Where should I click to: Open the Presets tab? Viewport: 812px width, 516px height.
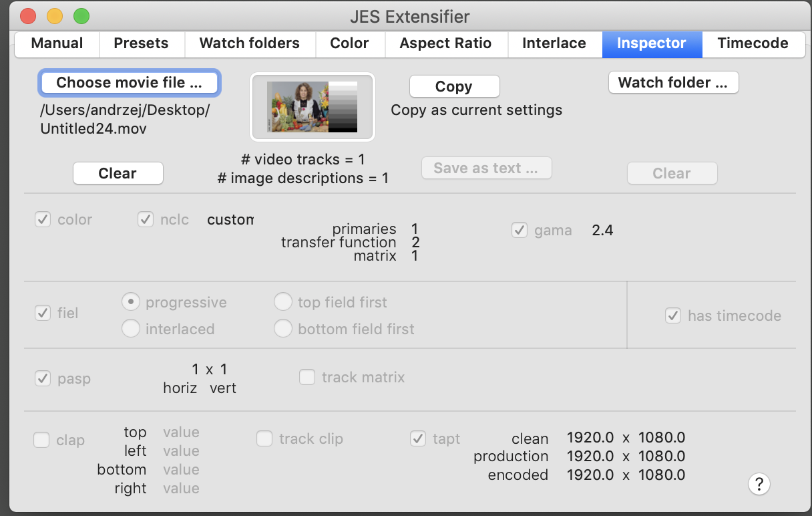(141, 43)
